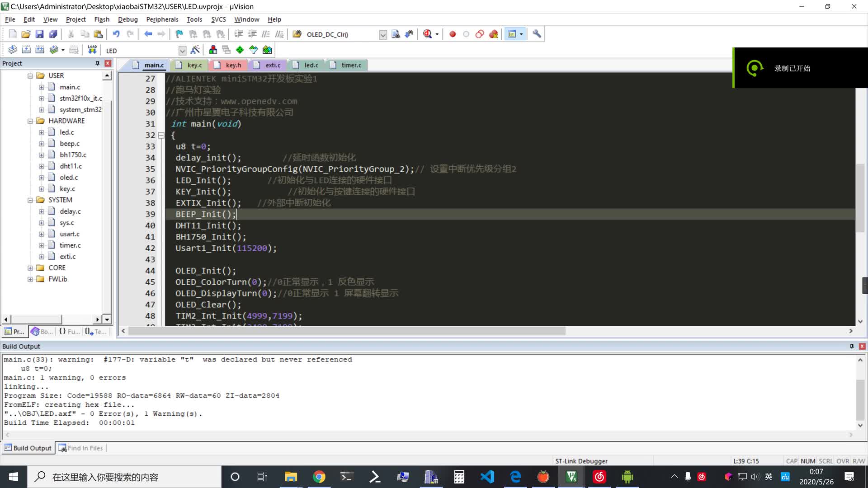Expand the FWLib folder in Project tree

[30, 279]
